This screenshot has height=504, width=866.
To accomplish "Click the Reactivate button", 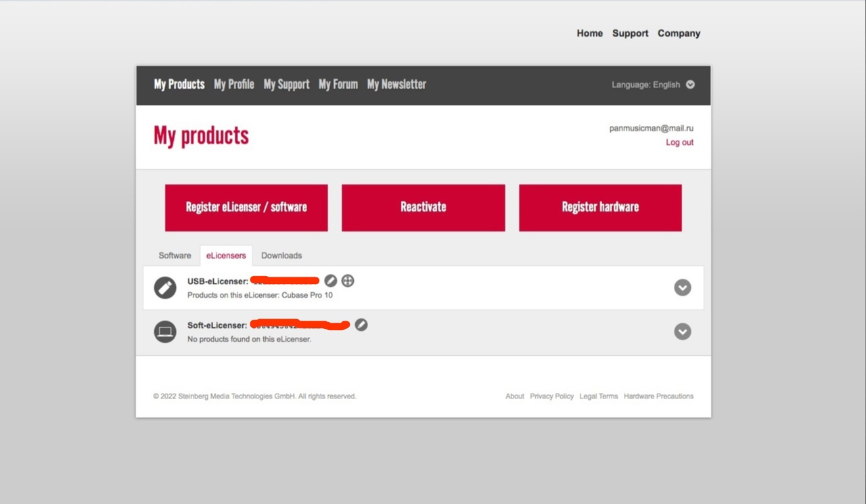I will point(424,208).
